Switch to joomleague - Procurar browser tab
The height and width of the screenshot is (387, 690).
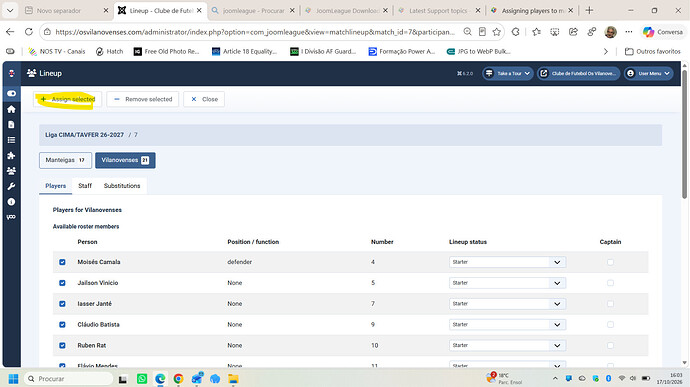(253, 11)
